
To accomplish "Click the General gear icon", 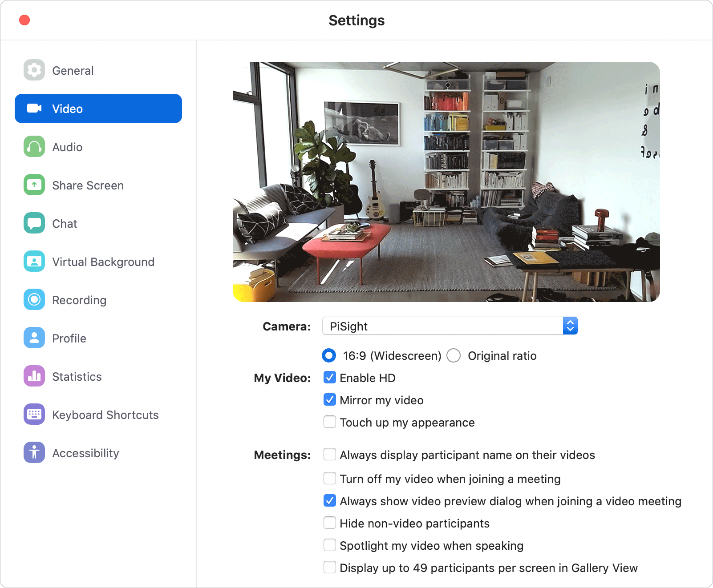I will pyautogui.click(x=34, y=70).
